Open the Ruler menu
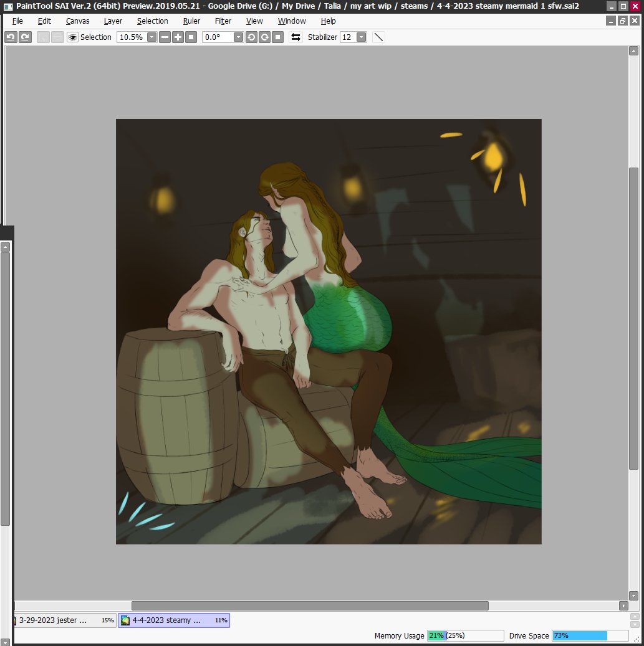644x646 pixels. click(x=192, y=21)
